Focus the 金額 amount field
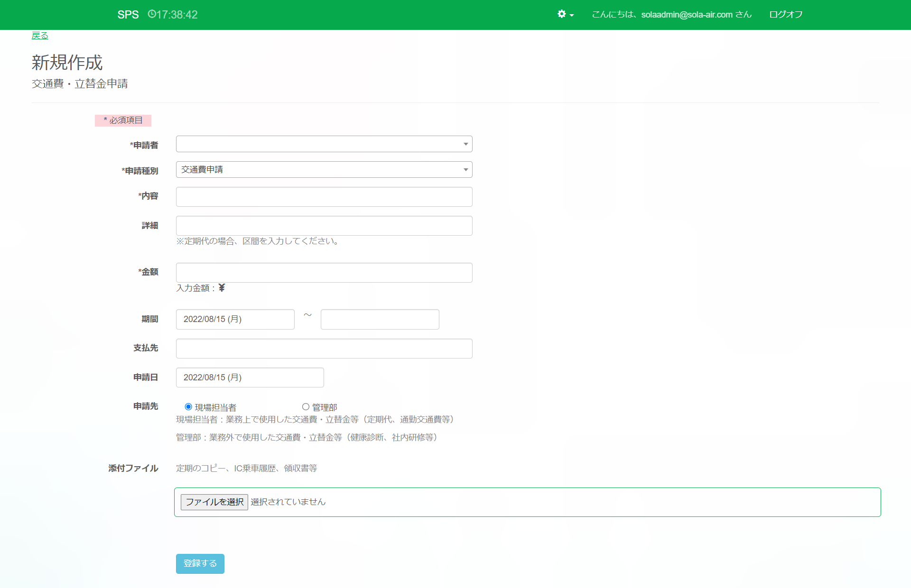911x588 pixels. [324, 273]
